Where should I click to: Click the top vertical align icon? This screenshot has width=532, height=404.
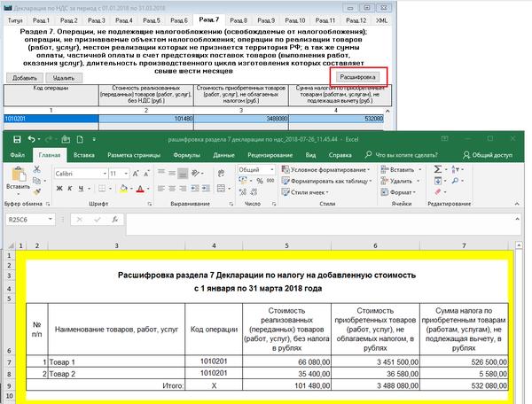click(161, 173)
